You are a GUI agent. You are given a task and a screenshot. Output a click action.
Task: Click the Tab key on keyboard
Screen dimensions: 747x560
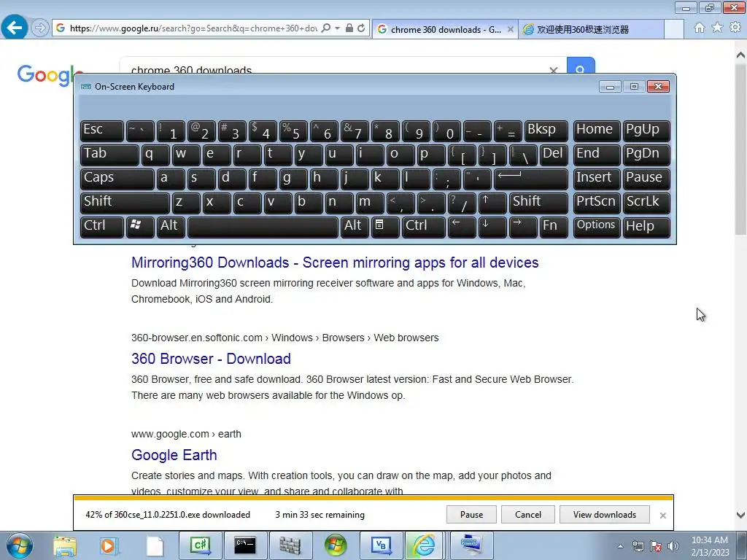[x=109, y=155]
